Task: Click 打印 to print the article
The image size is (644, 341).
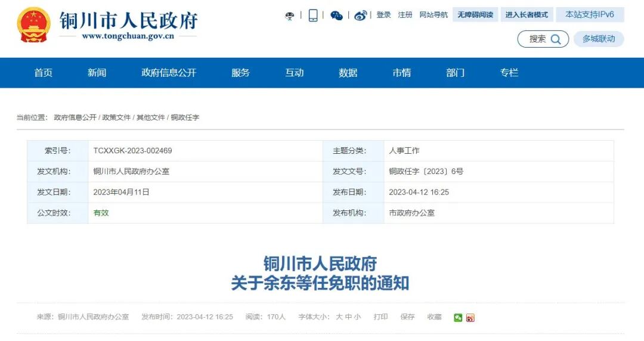Action: (x=380, y=317)
